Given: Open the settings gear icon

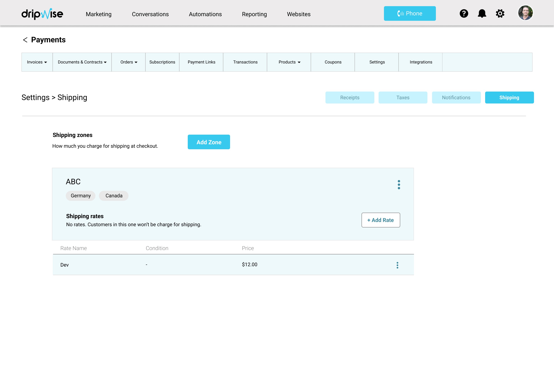Looking at the screenshot, I should [500, 13].
